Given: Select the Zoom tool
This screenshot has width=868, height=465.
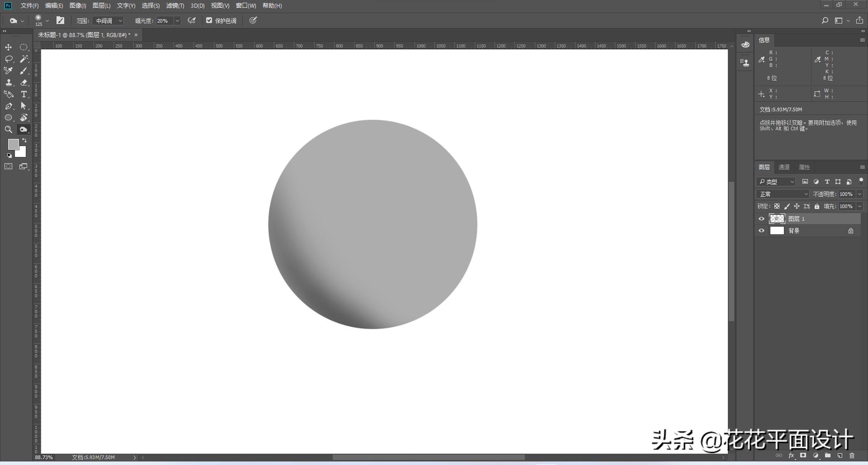Looking at the screenshot, I should (8, 130).
